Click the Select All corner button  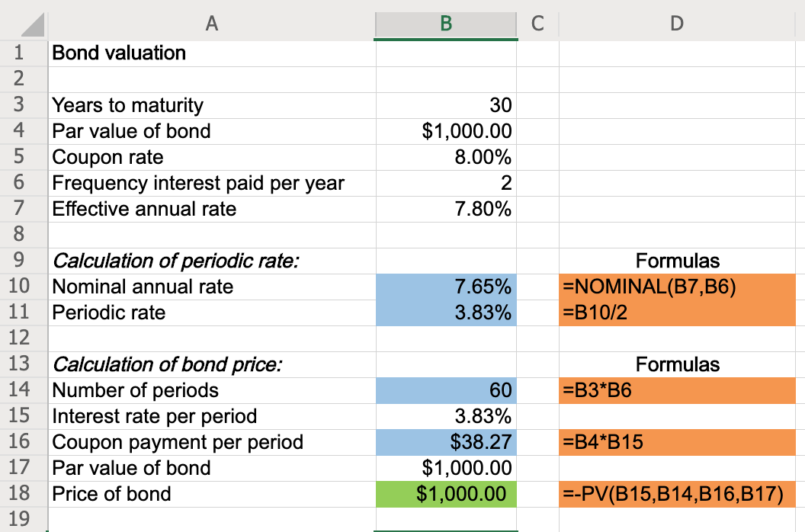pos(22,24)
